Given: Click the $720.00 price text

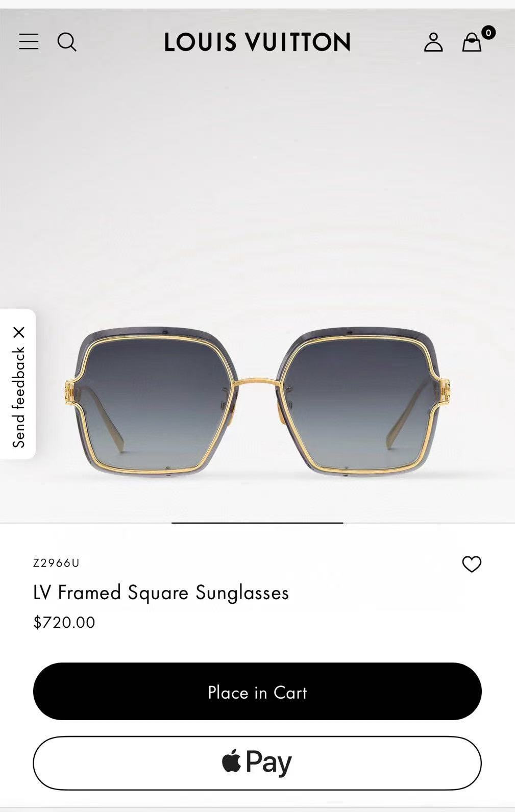Looking at the screenshot, I should click(64, 622).
